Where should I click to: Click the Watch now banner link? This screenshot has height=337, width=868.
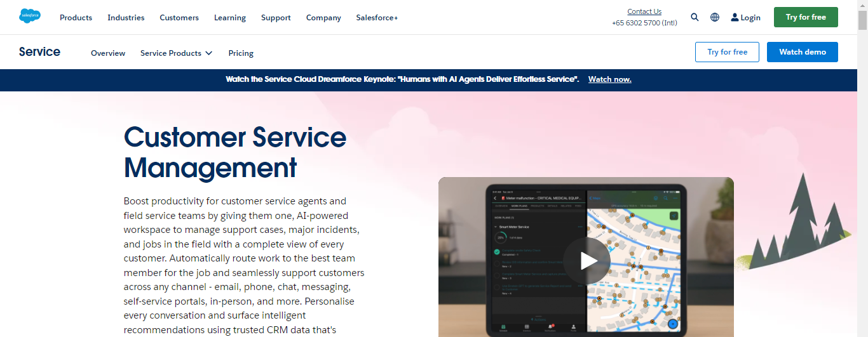(609, 79)
